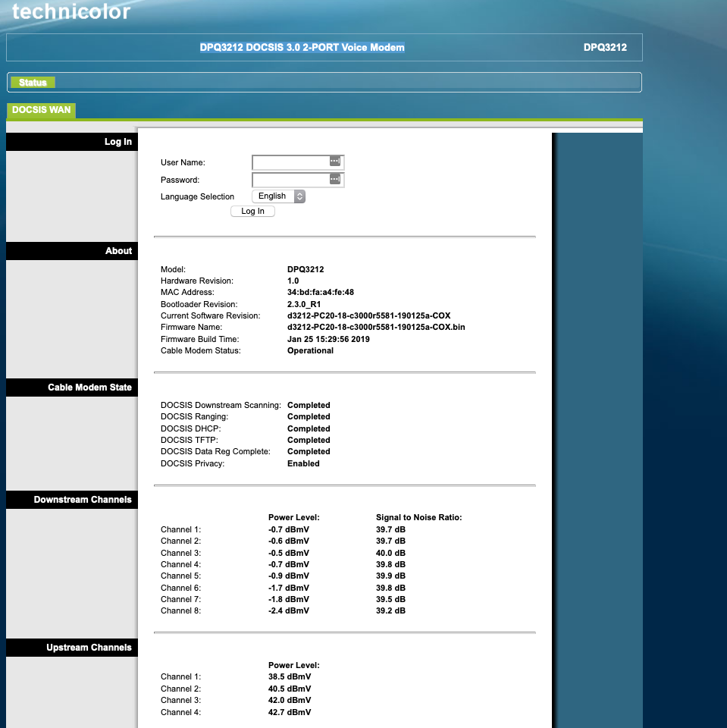Click the DOCSIS Privacy label
This screenshot has height=728, width=727.
(193, 463)
